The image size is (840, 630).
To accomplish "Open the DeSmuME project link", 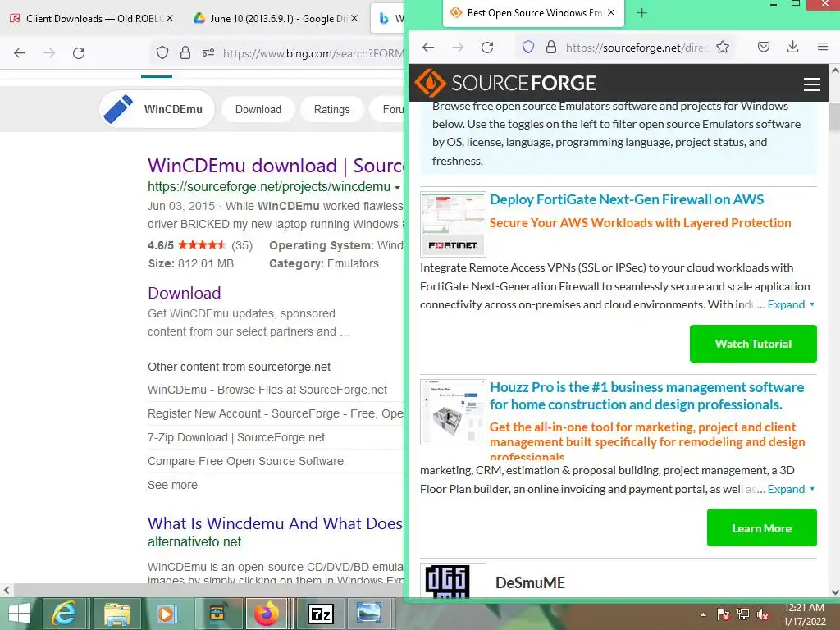I will click(530, 582).
